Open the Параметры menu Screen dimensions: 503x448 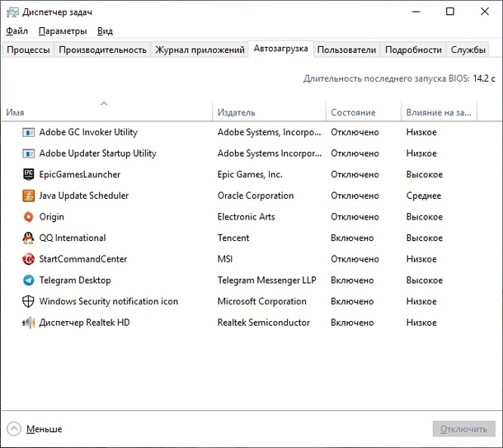(63, 31)
